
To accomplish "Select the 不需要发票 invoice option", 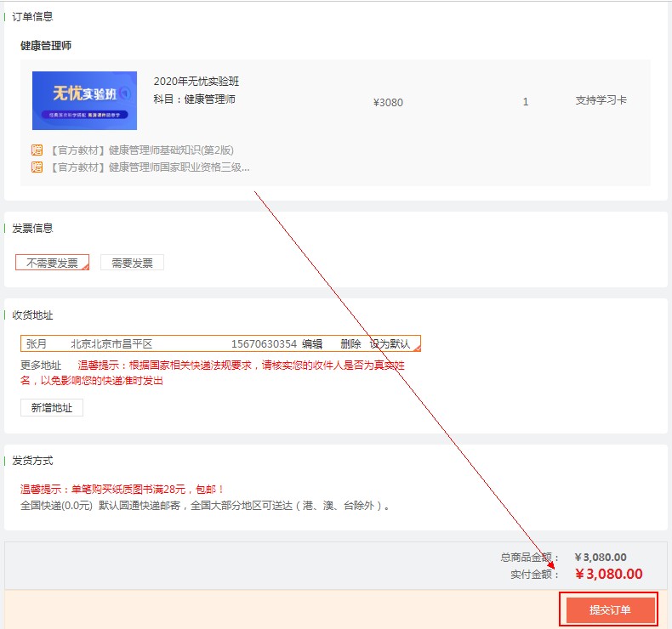I will tap(52, 263).
